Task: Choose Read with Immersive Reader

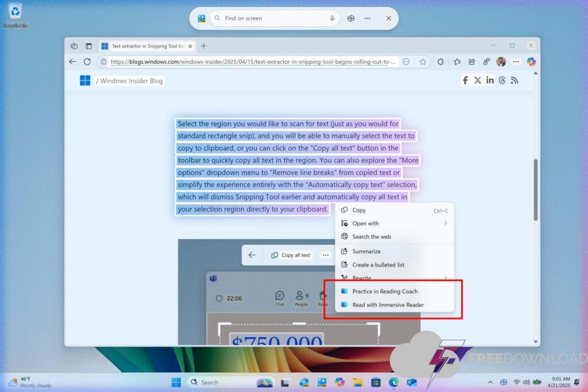Action: pos(388,305)
